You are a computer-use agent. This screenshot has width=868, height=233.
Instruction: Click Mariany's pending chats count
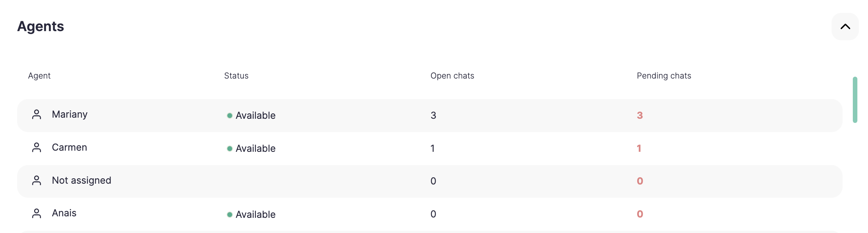640,115
